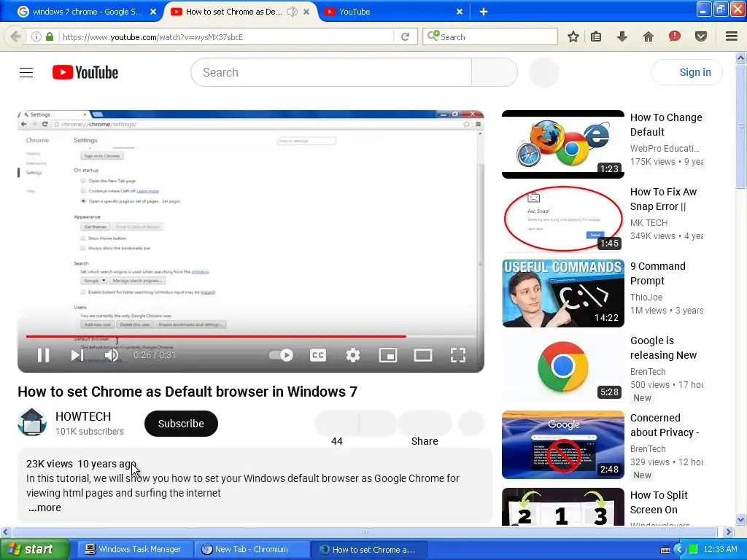
Task: Close the 'windows 7 chrome' tab
Action: [x=153, y=12]
